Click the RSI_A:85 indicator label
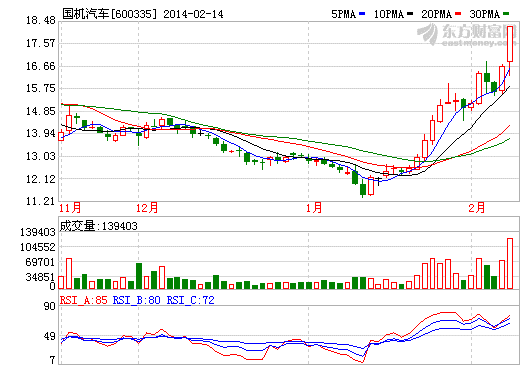The image size is (520, 365). pyautogui.click(x=84, y=300)
